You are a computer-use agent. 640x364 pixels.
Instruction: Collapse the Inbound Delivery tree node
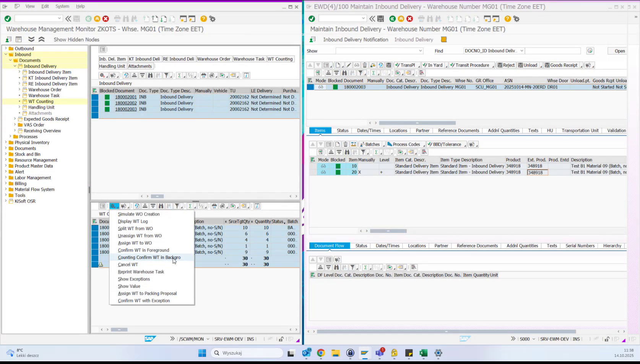pyautogui.click(x=15, y=66)
